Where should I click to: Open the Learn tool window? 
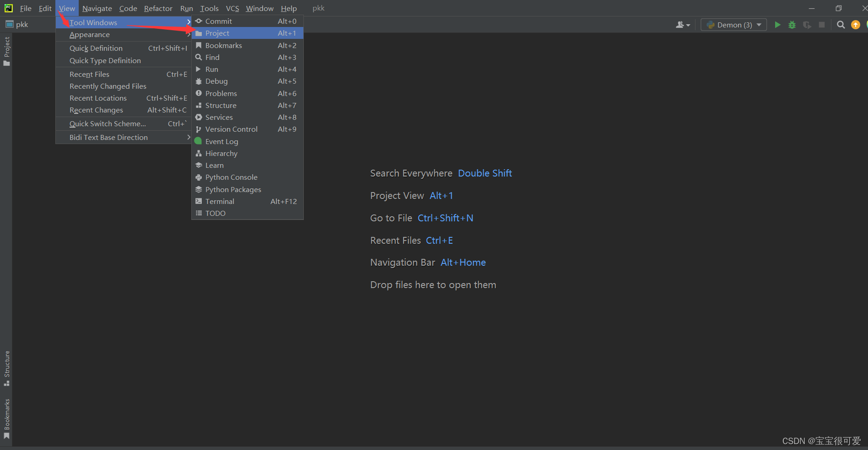tap(247, 165)
